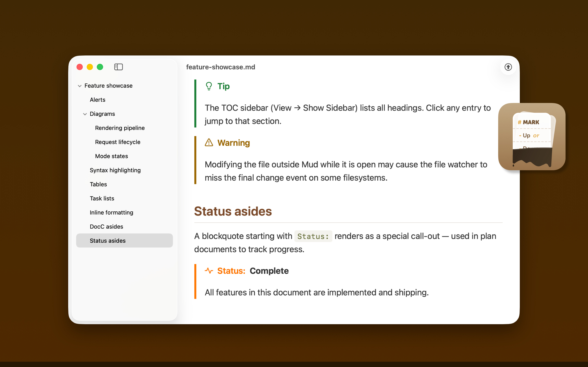This screenshot has width=588, height=367.
Task: Select Mode states in the sidebar
Action: 111,156
